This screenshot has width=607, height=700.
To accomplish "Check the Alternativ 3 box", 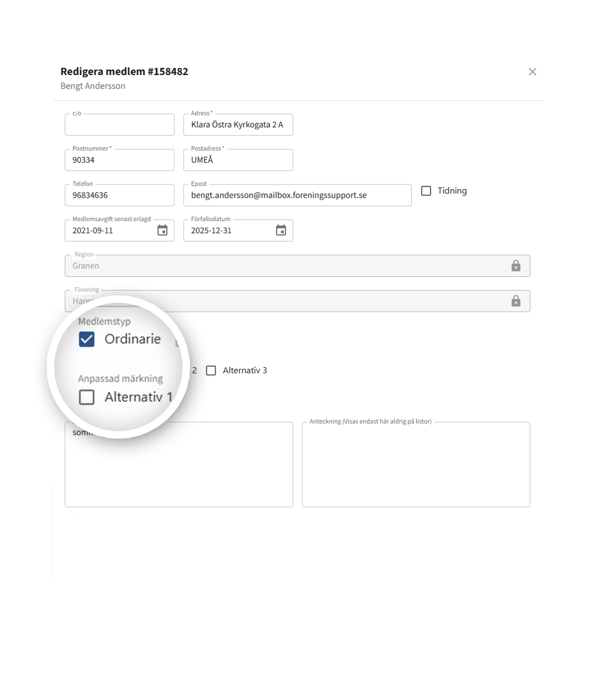I will tap(212, 371).
